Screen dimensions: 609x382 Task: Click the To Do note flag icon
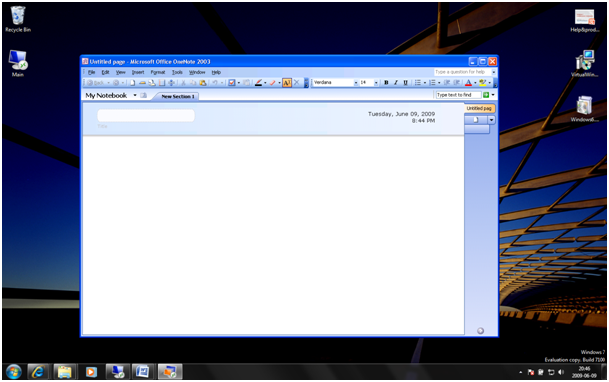click(x=231, y=83)
